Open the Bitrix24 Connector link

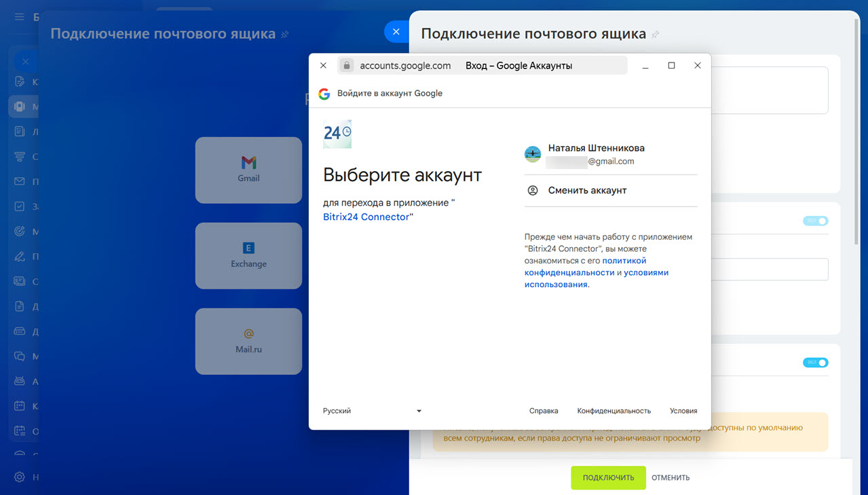[366, 217]
